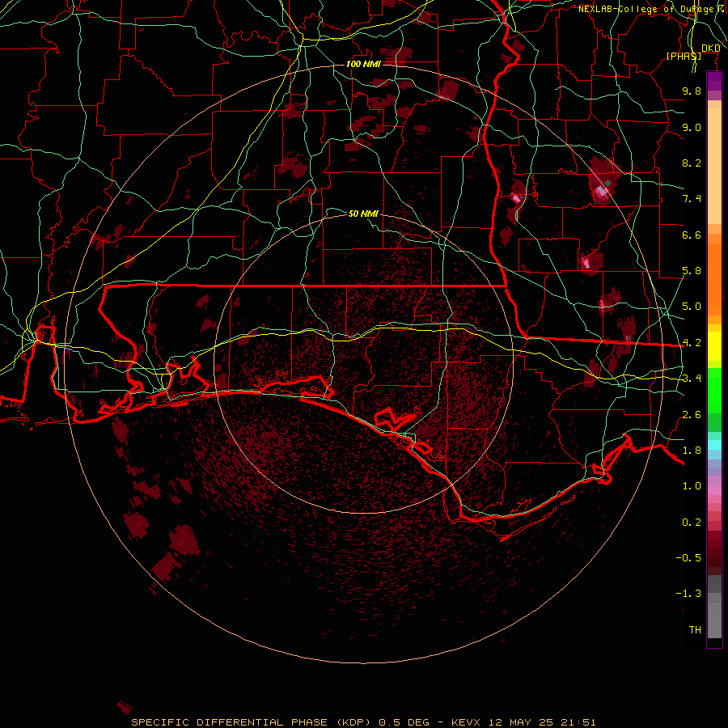
Task: Select the 5.0 legend value
Action: click(692, 307)
